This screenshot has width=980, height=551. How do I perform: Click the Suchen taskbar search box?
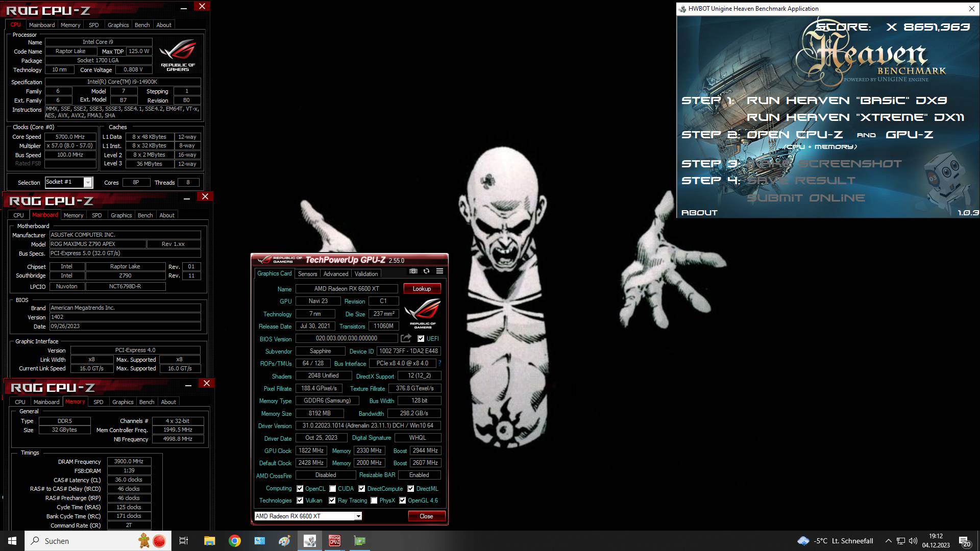tap(99, 541)
